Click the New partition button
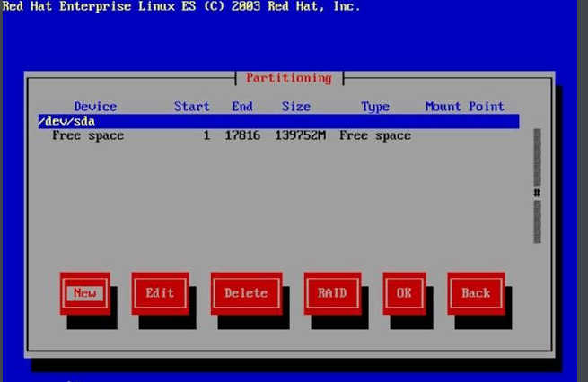588x382 pixels. pyautogui.click(x=85, y=293)
